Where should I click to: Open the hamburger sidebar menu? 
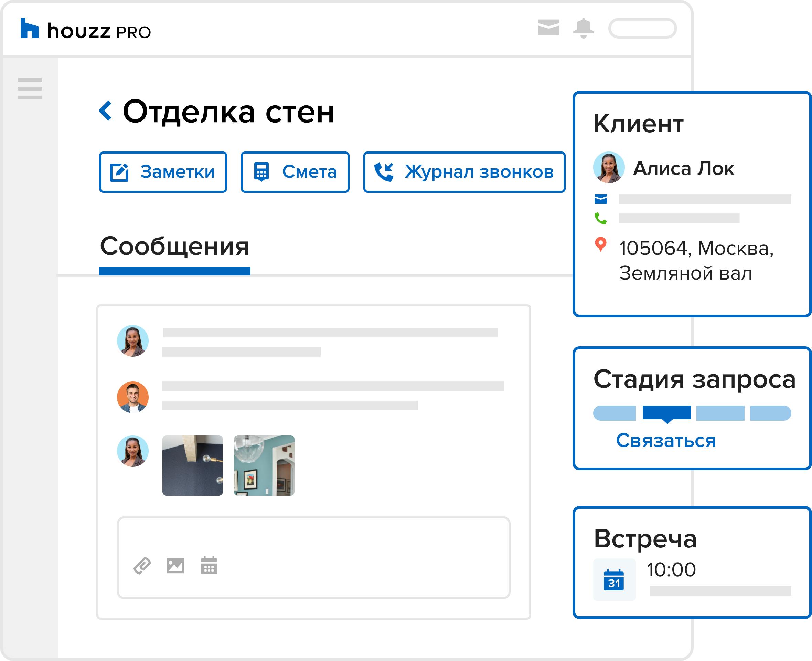(x=30, y=89)
